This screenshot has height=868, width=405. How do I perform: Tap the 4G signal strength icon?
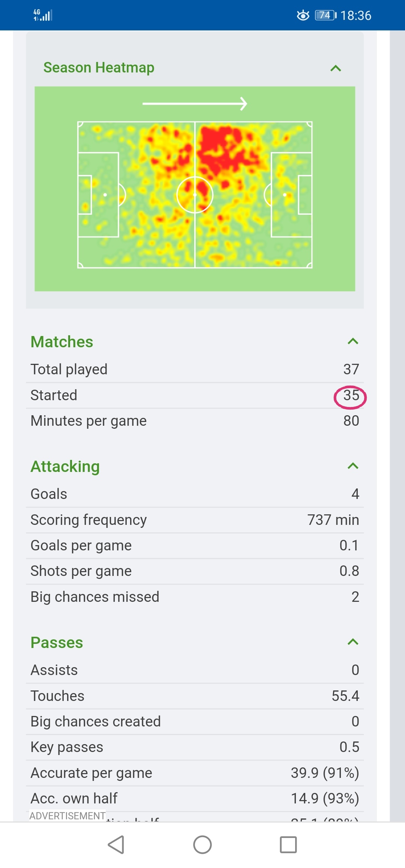43,15
